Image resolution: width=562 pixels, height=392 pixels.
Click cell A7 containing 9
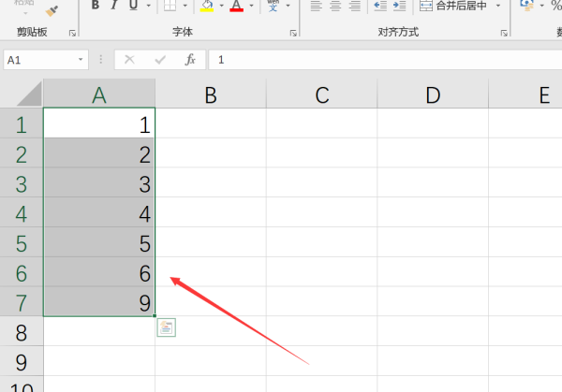pos(99,301)
